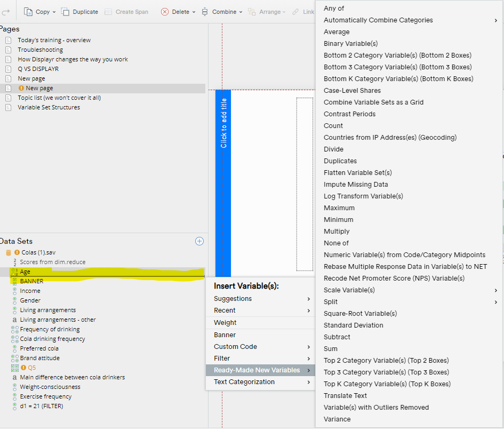Click page icon beside Troubleshooting
504x430 pixels.
(x=9, y=50)
